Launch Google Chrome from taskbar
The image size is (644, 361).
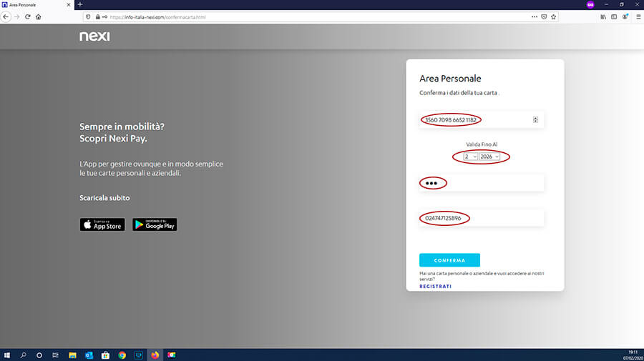(122, 355)
